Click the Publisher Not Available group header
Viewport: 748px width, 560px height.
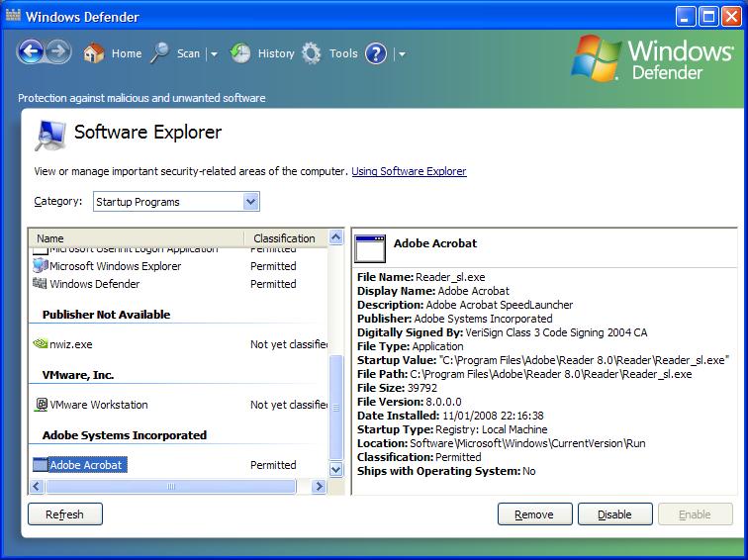tap(107, 315)
